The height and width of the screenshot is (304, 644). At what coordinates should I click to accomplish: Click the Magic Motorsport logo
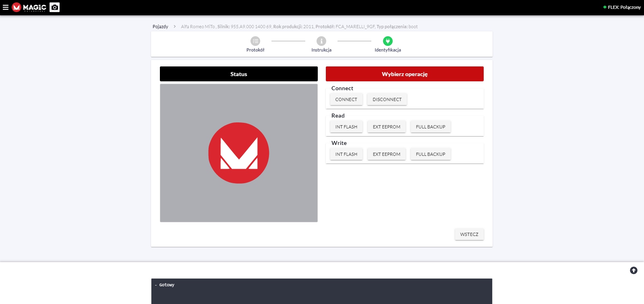click(x=29, y=7)
